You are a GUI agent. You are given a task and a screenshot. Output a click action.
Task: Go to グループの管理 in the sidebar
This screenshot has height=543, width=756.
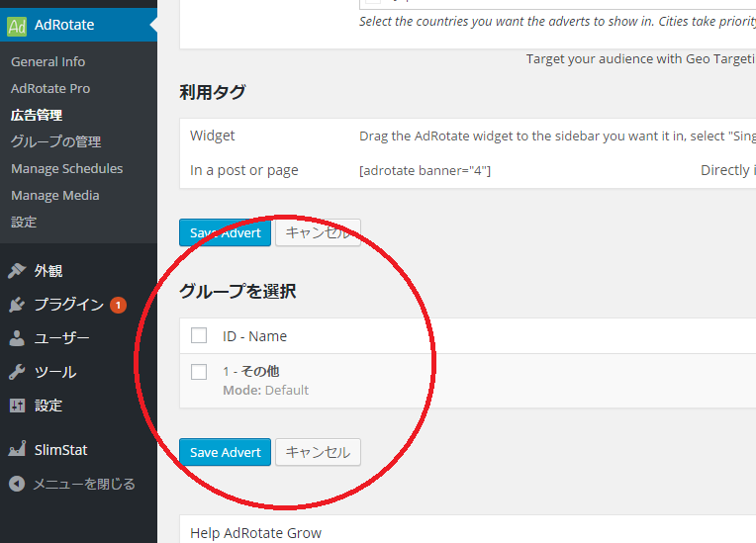click(55, 141)
